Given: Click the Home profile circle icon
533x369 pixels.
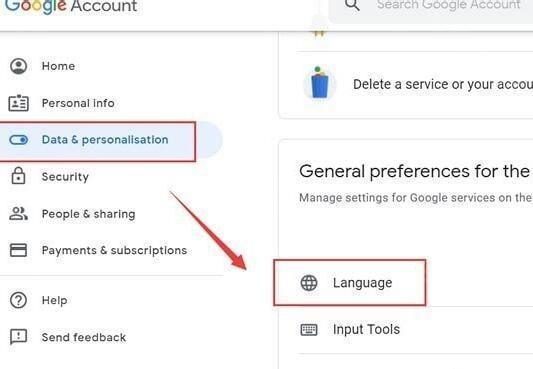Looking at the screenshot, I should 18,66.
